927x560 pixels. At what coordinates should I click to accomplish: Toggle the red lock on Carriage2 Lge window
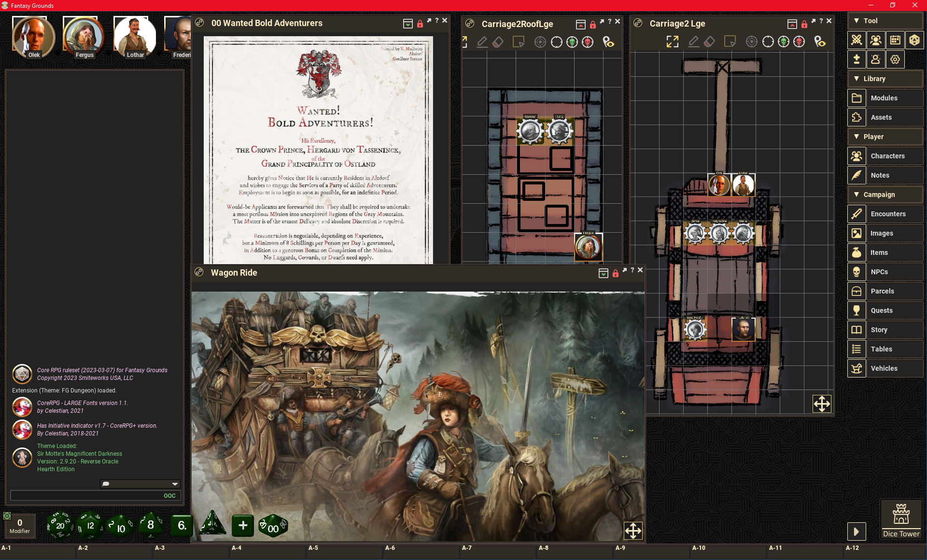tap(804, 24)
